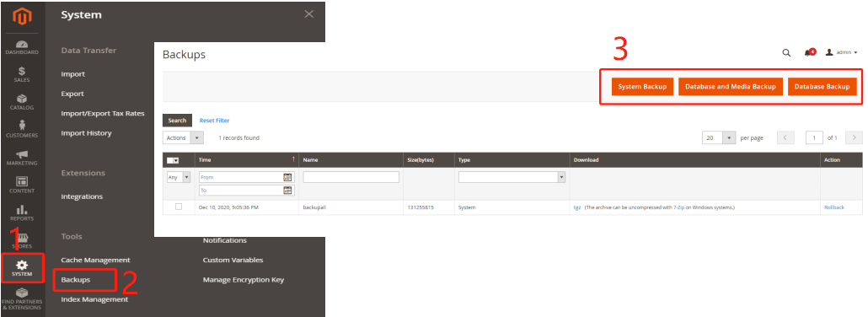This screenshot has height=317, width=868.
Task: Open the Content layout icon
Action: (22, 181)
